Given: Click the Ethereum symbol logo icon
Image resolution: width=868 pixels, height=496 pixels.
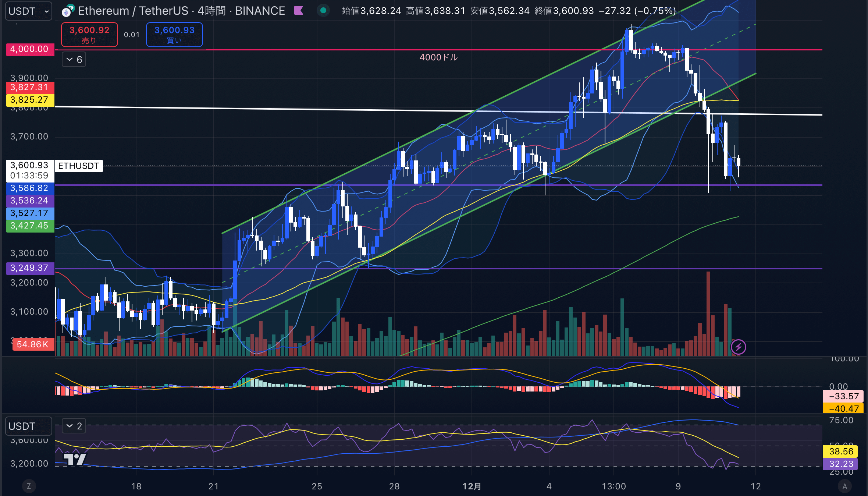Looking at the screenshot, I should [x=68, y=11].
